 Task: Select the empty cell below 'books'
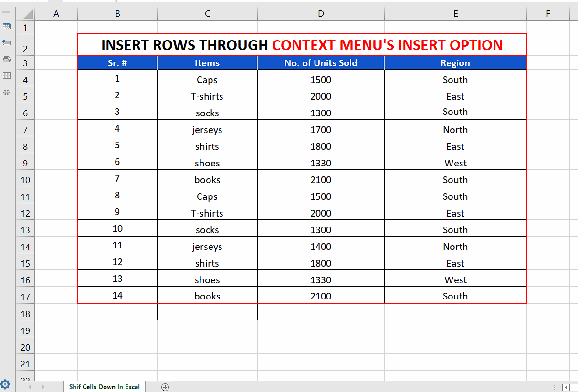(x=207, y=312)
